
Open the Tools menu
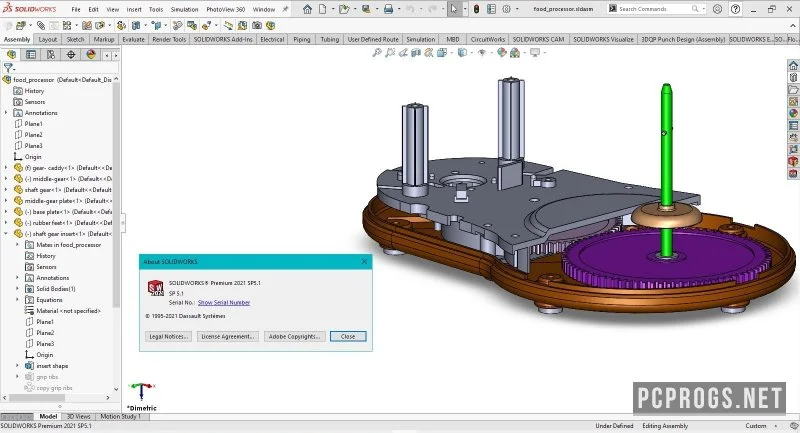click(156, 9)
